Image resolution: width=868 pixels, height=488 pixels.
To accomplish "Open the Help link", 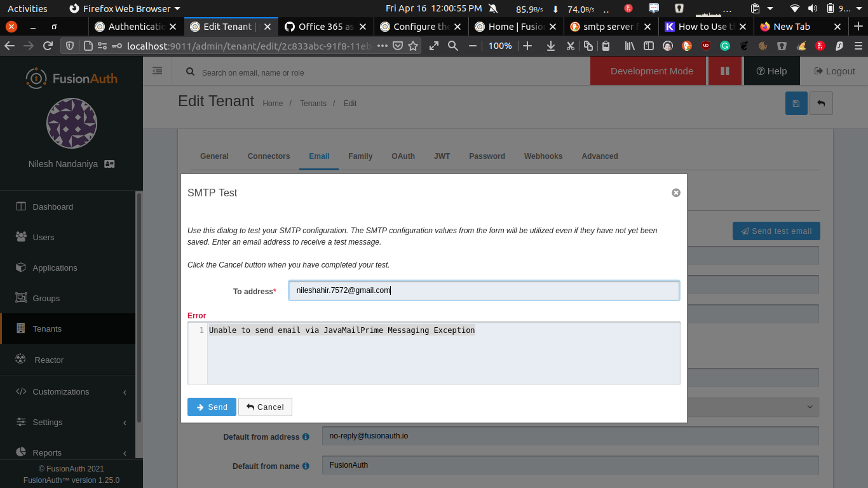I will (x=771, y=71).
